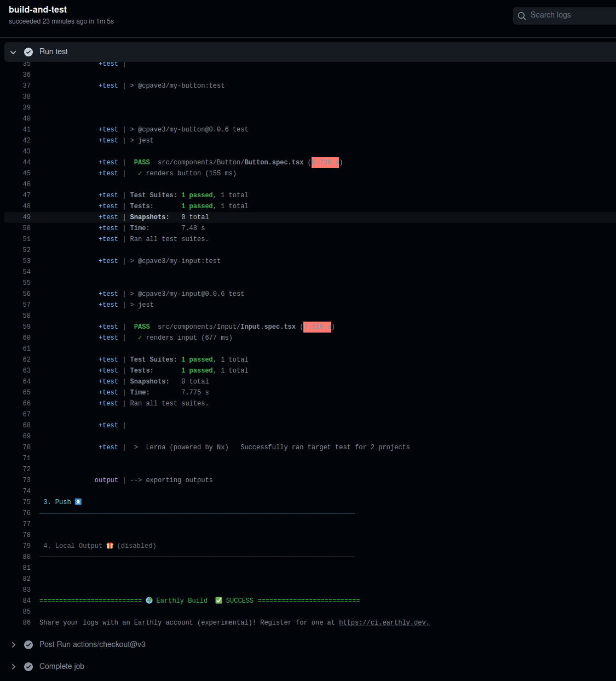Expand the Complete job step chevron
The image size is (616, 681).
(x=13, y=667)
